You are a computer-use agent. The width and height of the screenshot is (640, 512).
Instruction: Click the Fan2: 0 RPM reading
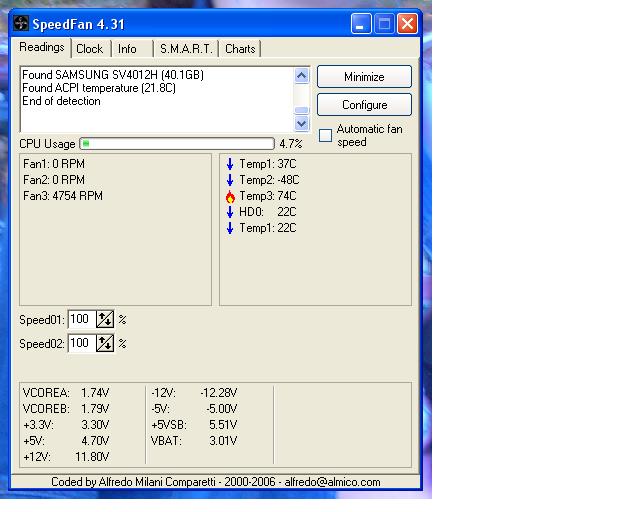tap(54, 180)
